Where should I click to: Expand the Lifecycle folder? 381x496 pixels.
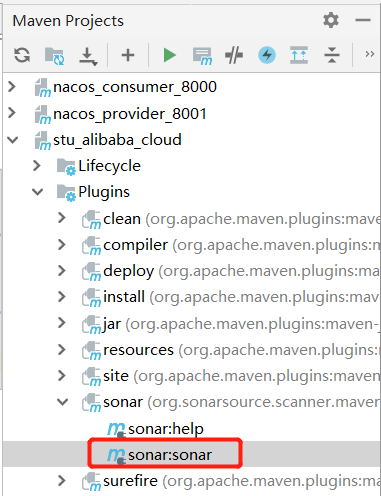(37, 166)
